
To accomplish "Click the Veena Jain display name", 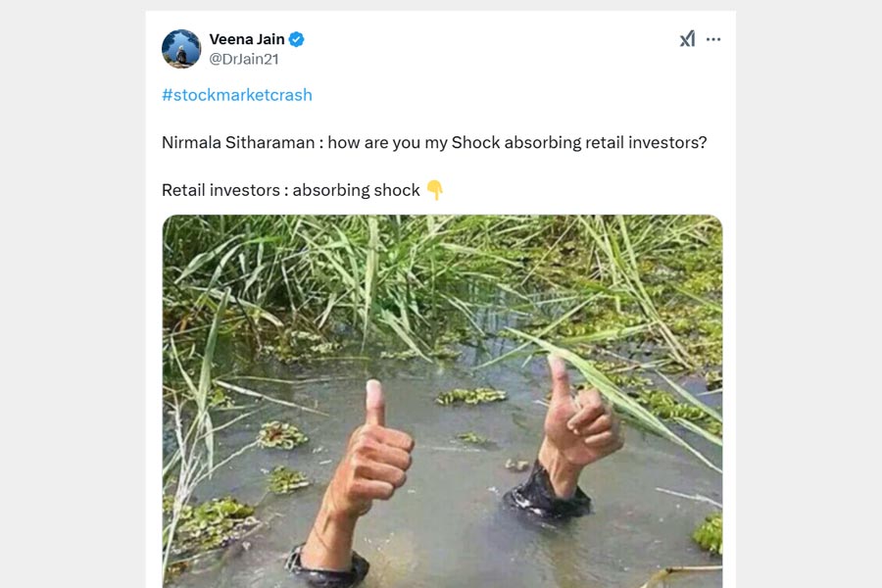I will point(247,39).
